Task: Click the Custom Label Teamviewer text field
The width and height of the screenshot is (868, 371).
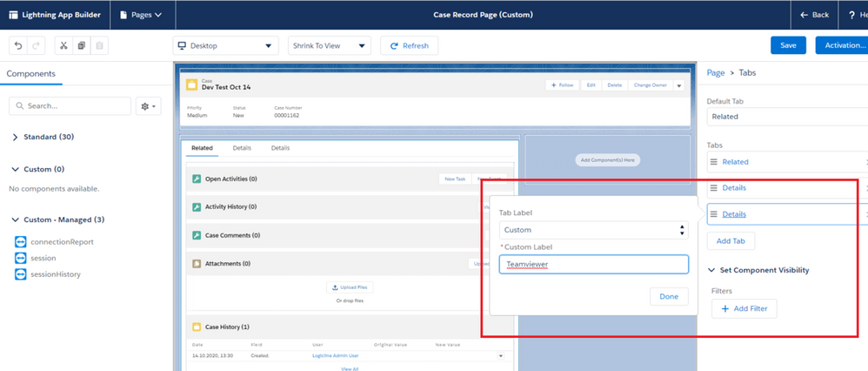Action: 593,265
